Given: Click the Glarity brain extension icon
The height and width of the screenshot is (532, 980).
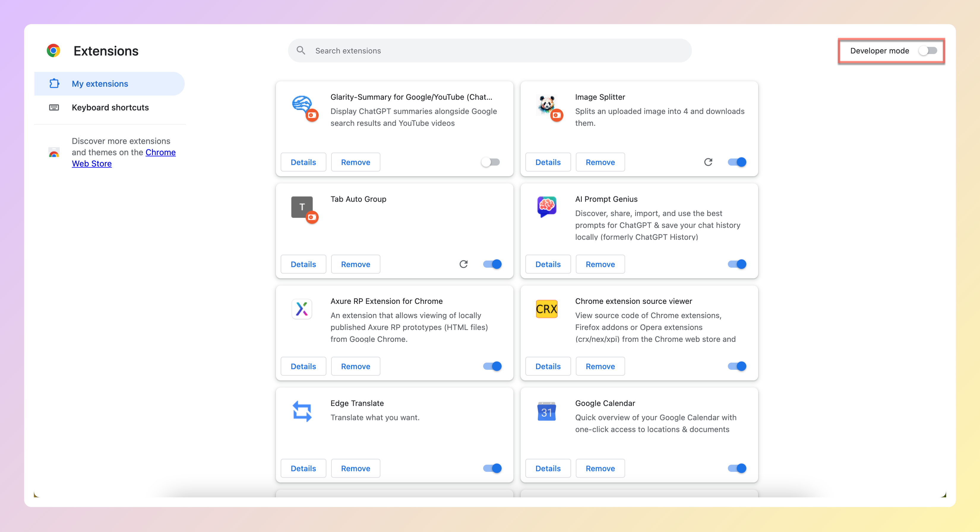Looking at the screenshot, I should pyautogui.click(x=302, y=104).
